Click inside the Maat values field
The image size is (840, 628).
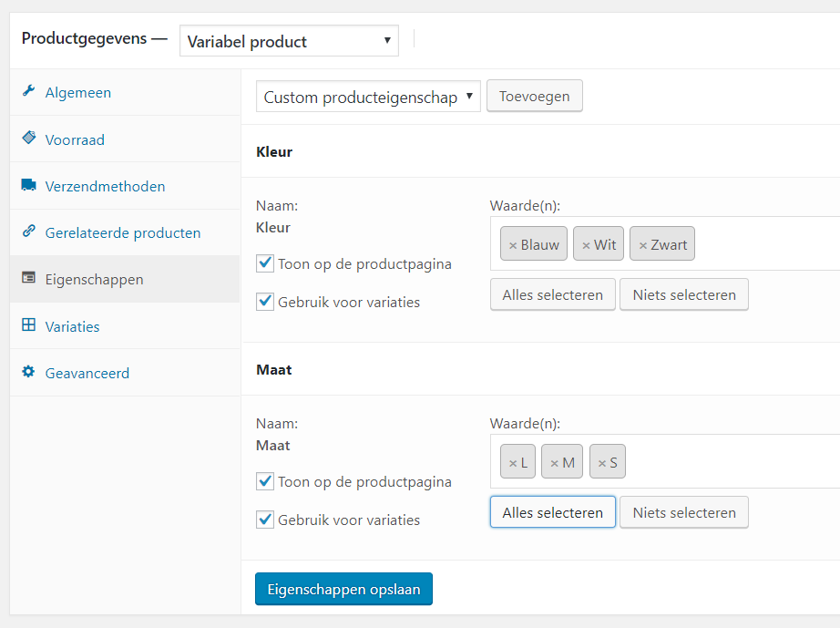pos(729,461)
